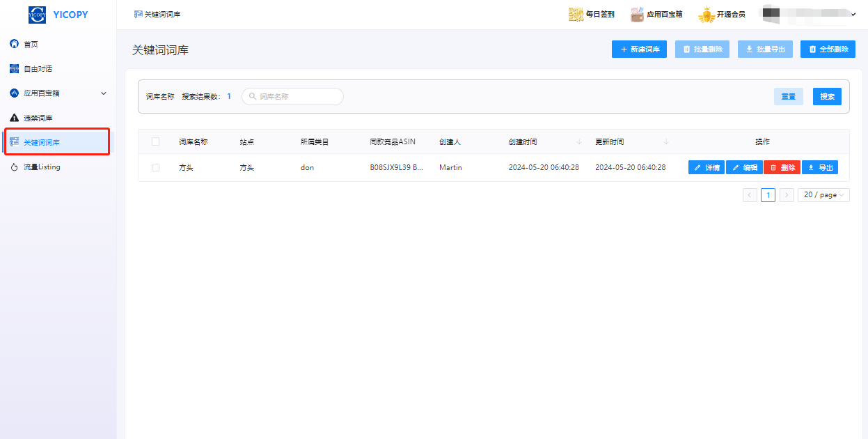Image resolution: width=868 pixels, height=439 pixels.
Task: Click the 站点 column header
Action: [x=247, y=141]
